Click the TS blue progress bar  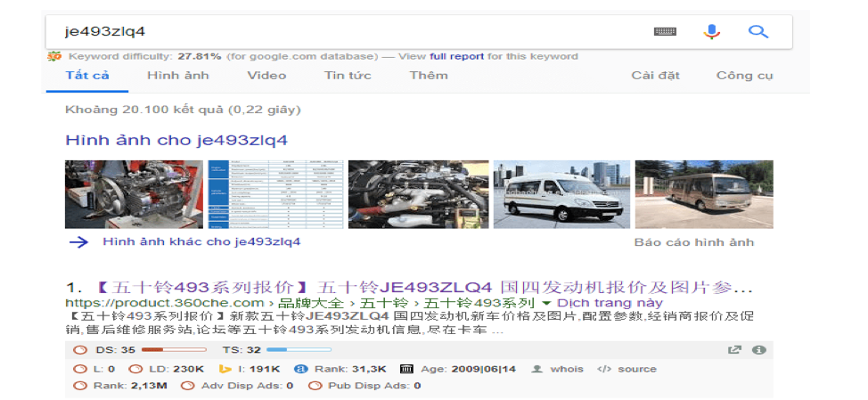(x=299, y=349)
